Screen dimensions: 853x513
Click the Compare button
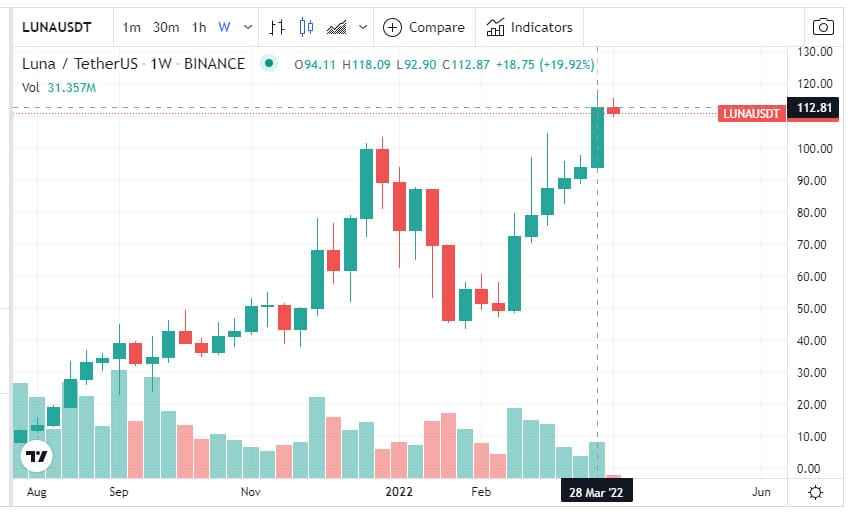(424, 27)
